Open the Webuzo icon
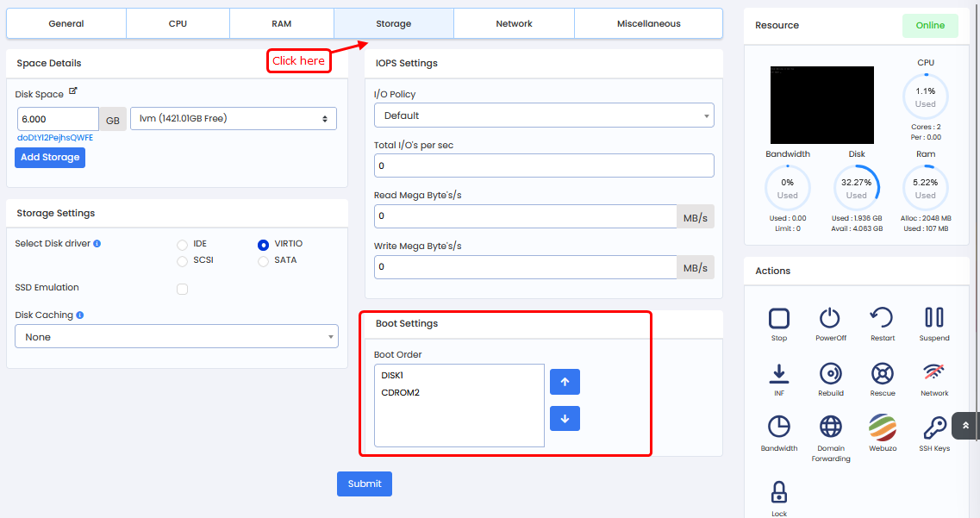Screen dimensions: 980x518 click(882, 428)
